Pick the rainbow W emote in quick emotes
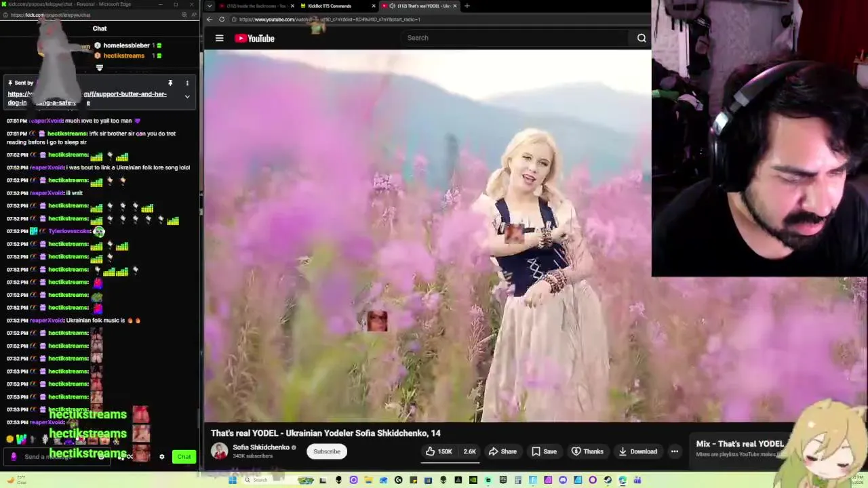Image resolution: width=868 pixels, height=488 pixels. (x=21, y=439)
